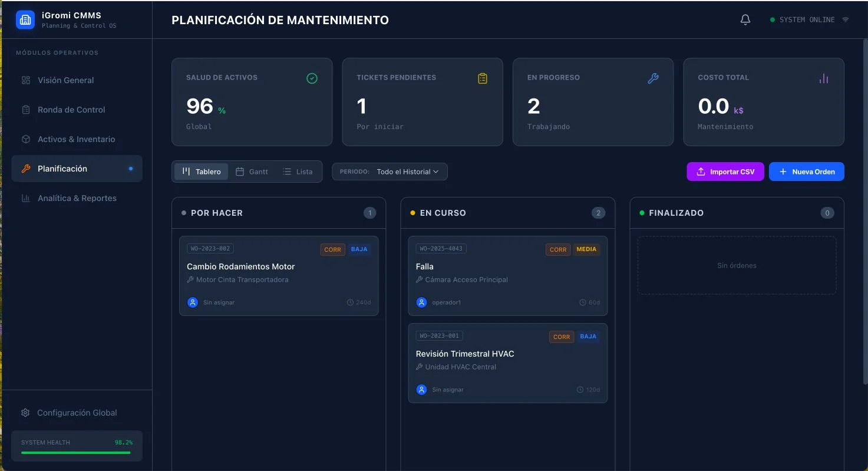Switch to Gantt view

click(x=252, y=172)
